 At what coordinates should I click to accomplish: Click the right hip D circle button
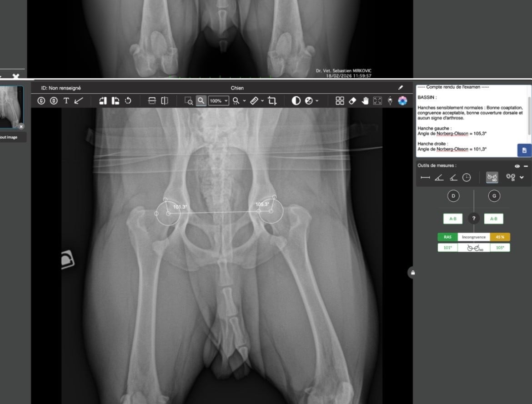click(x=453, y=196)
